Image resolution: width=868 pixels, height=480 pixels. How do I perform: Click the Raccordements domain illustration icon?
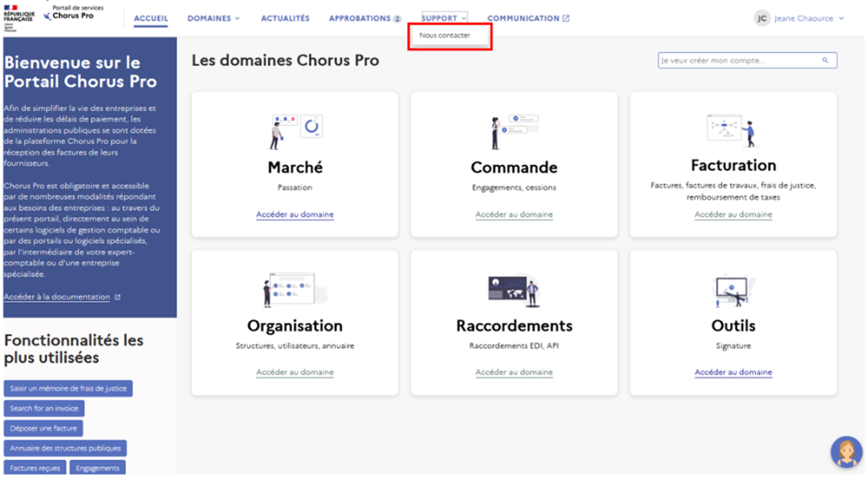513,290
